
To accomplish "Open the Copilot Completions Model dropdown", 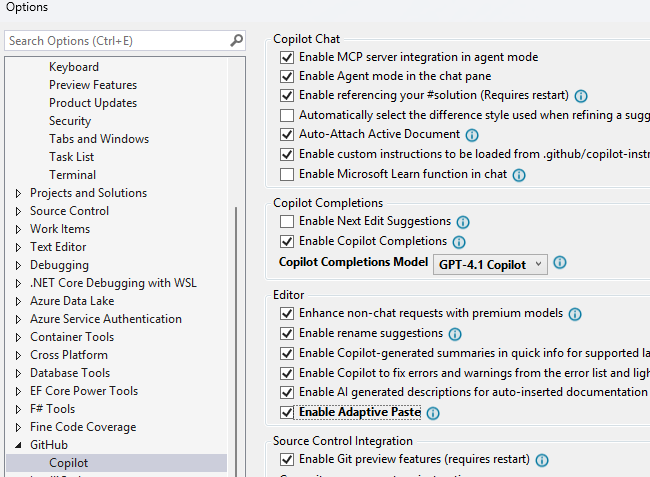I will (490, 264).
